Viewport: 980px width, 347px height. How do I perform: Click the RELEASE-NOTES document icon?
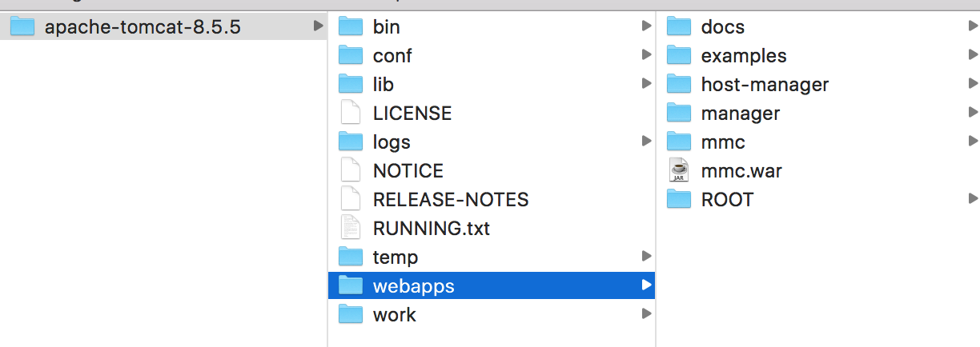click(351, 199)
